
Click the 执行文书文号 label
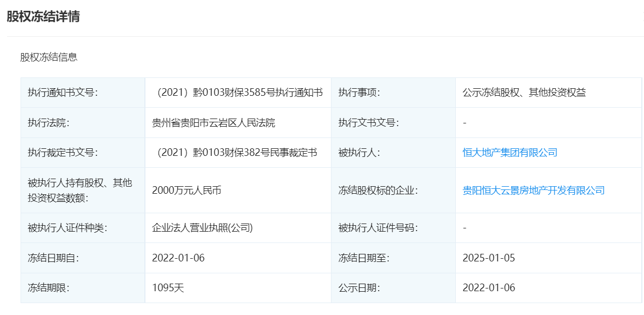369,122
